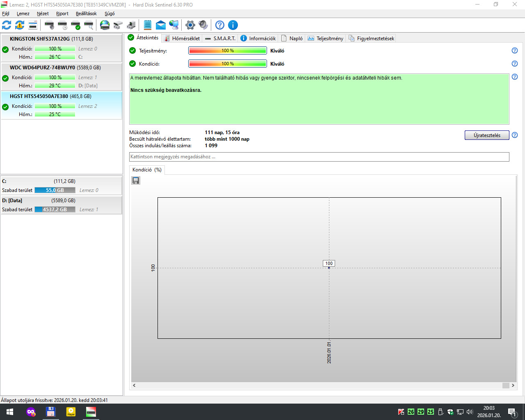Click help icon next to Újratesztelés button

point(515,135)
